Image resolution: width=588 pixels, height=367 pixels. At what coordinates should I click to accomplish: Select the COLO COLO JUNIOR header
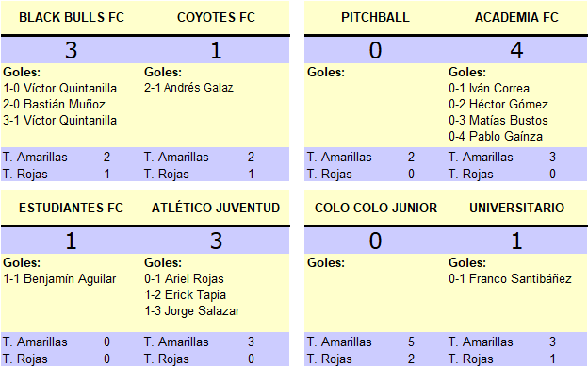[x=376, y=208]
